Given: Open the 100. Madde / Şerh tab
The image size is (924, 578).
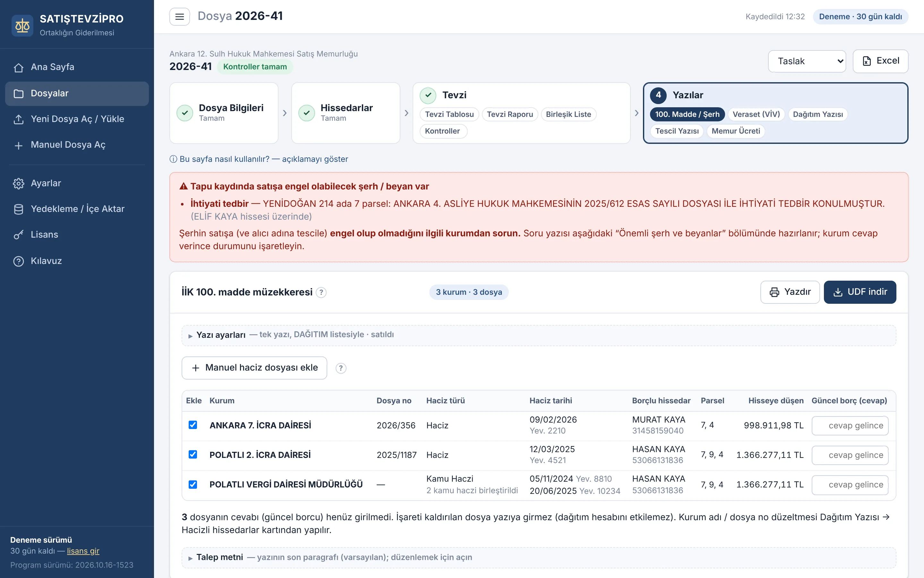Looking at the screenshot, I should click(687, 114).
